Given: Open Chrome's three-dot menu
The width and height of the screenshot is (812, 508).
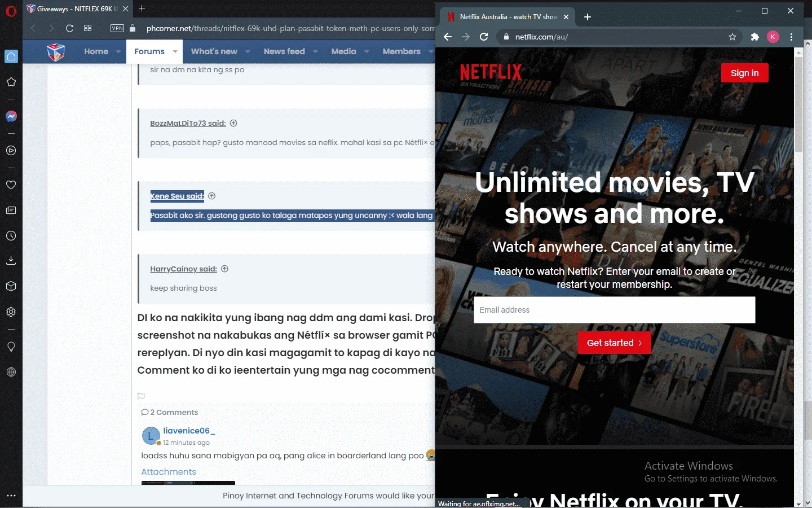Looking at the screenshot, I should click(x=792, y=37).
